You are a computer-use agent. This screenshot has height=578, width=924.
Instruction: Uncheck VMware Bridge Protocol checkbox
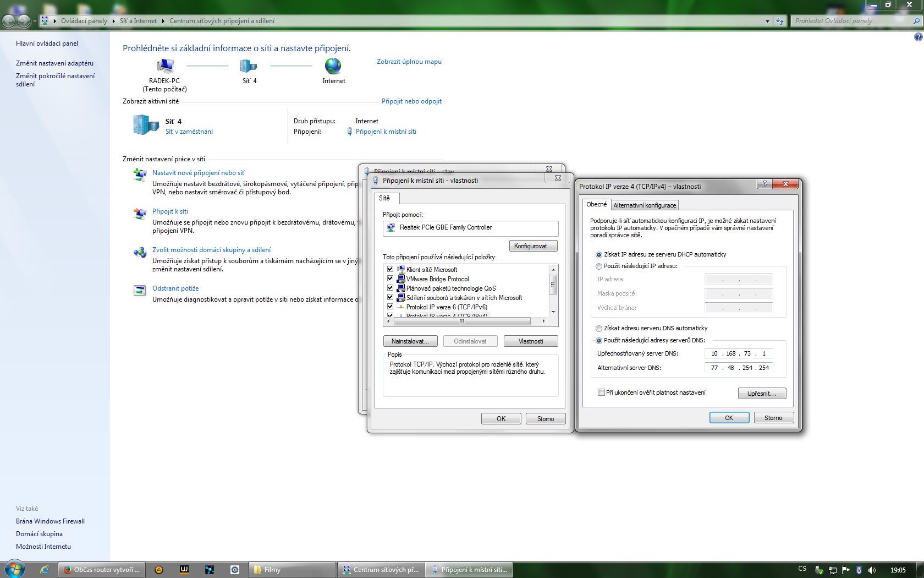390,279
